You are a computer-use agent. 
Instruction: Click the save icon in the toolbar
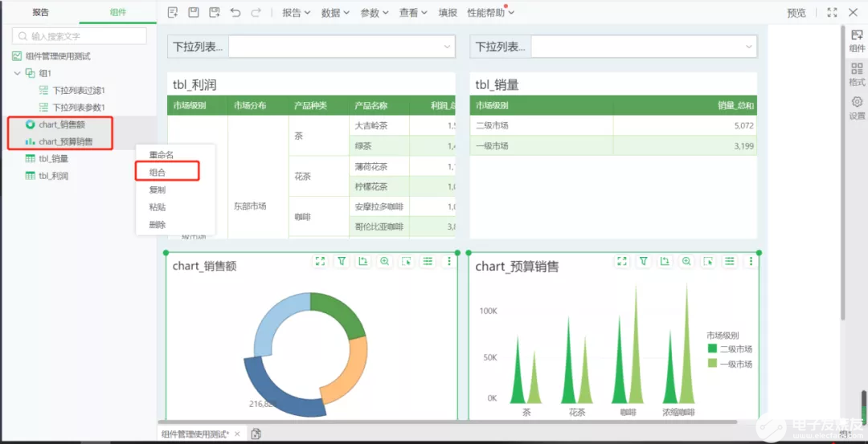[x=194, y=13]
